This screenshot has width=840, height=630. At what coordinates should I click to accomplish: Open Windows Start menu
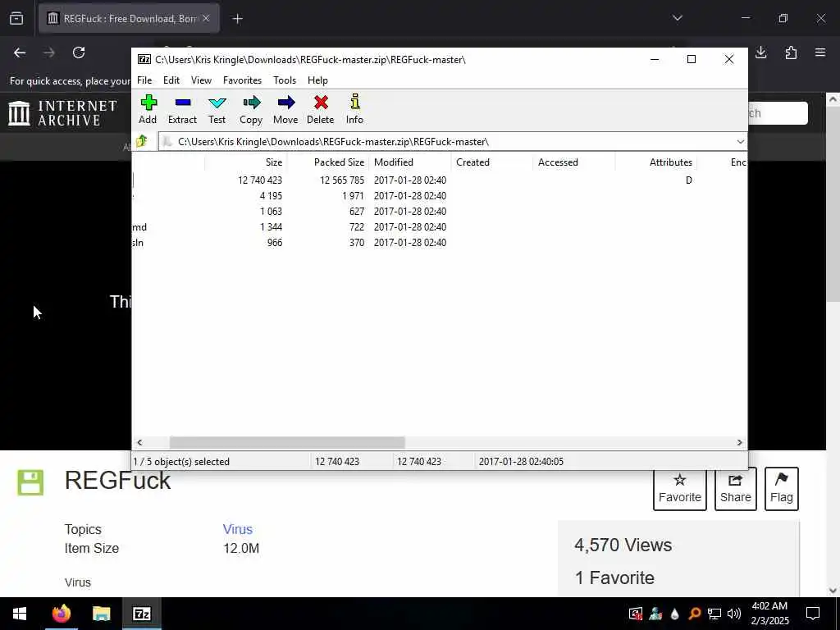click(20, 614)
